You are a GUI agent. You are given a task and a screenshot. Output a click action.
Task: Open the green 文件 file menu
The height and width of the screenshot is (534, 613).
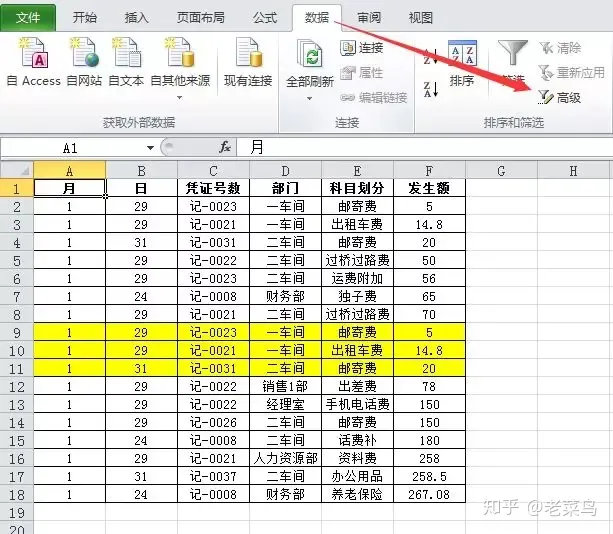point(28,18)
